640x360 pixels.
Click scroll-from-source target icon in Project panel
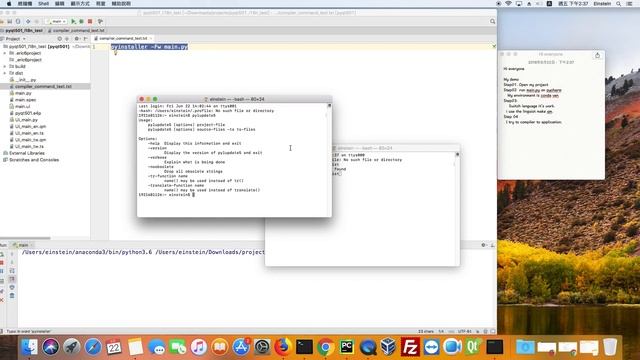point(60,39)
